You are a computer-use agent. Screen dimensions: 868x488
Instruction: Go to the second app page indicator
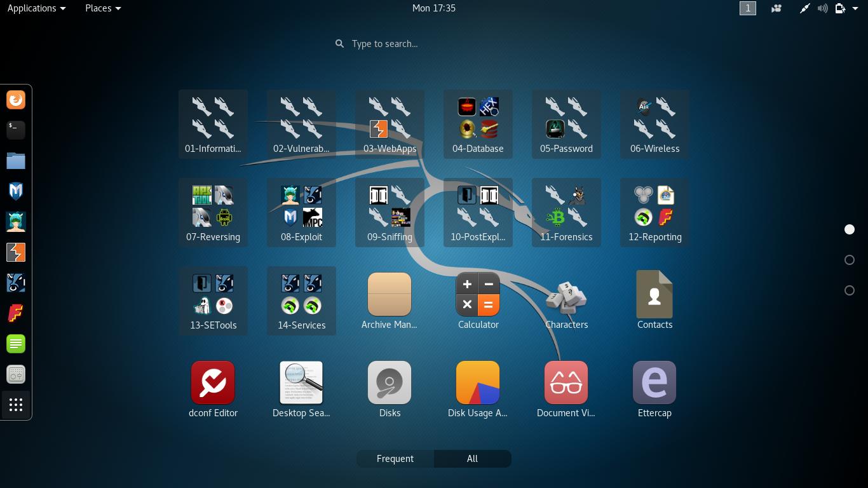click(850, 260)
